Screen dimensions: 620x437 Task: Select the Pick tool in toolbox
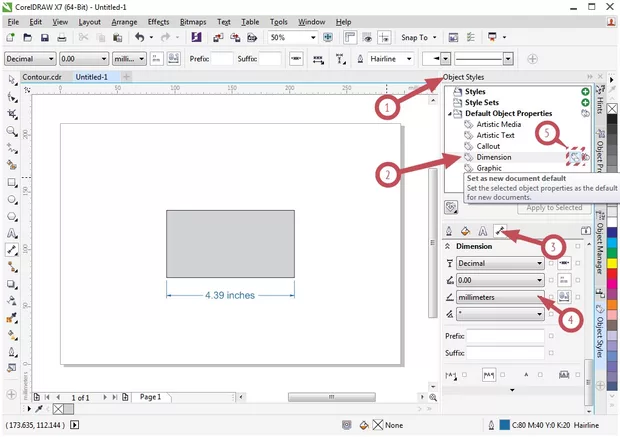click(11, 79)
